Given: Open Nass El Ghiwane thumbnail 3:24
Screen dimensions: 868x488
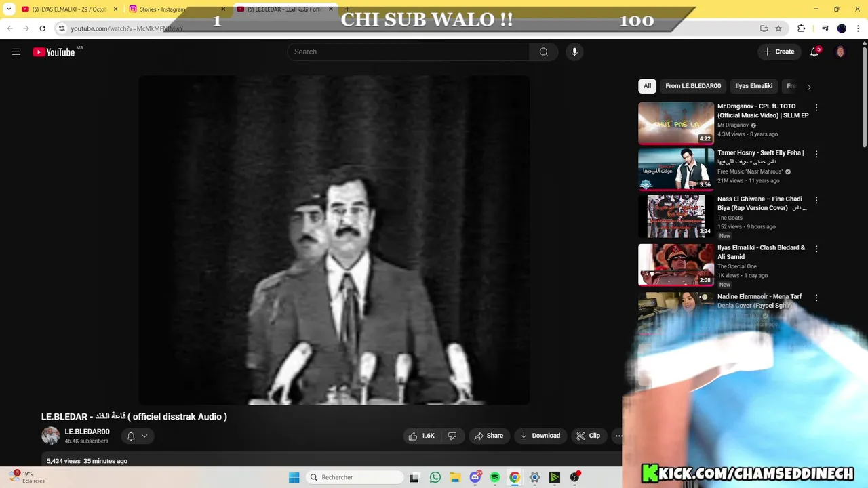Looking at the screenshot, I should pyautogui.click(x=676, y=216).
